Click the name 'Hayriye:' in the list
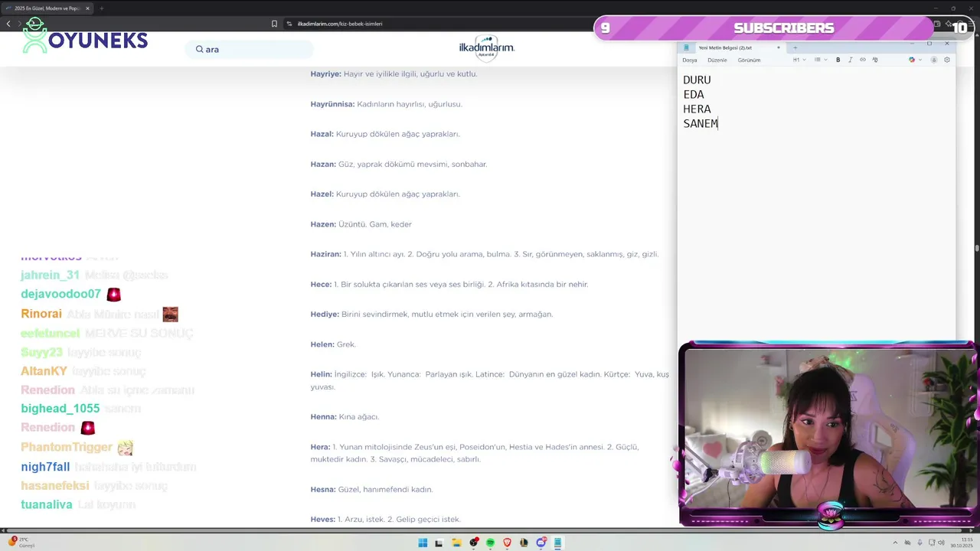Image resolution: width=980 pixels, height=551 pixels. click(x=325, y=74)
